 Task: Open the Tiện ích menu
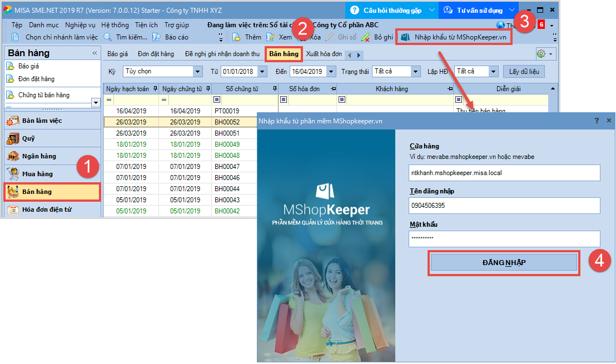[x=146, y=25]
